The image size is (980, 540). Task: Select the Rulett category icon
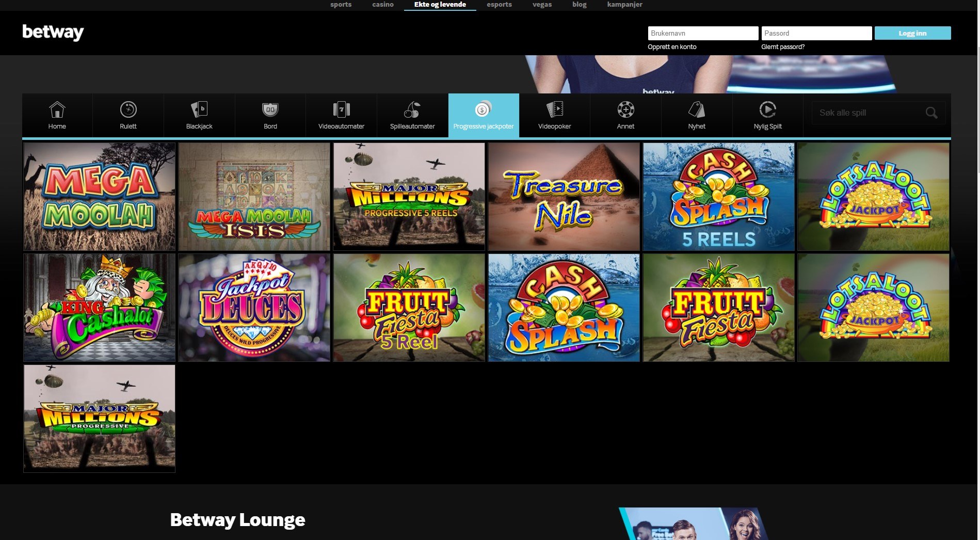click(x=127, y=115)
